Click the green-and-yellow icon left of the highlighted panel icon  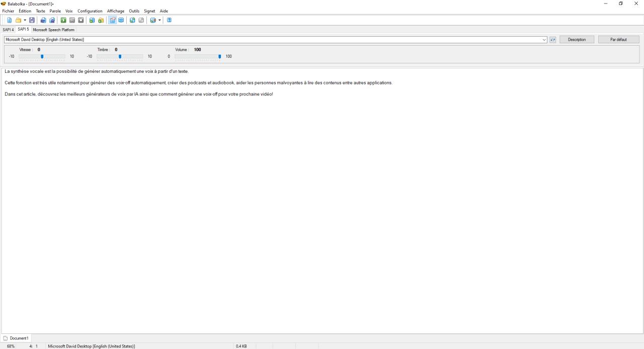(x=101, y=20)
